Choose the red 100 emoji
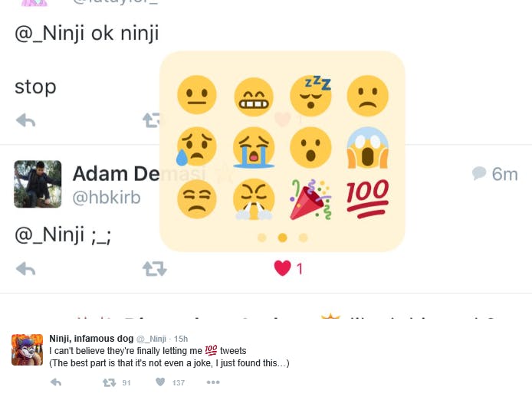Image resolution: width=532 pixels, height=400 pixels. pos(368,198)
